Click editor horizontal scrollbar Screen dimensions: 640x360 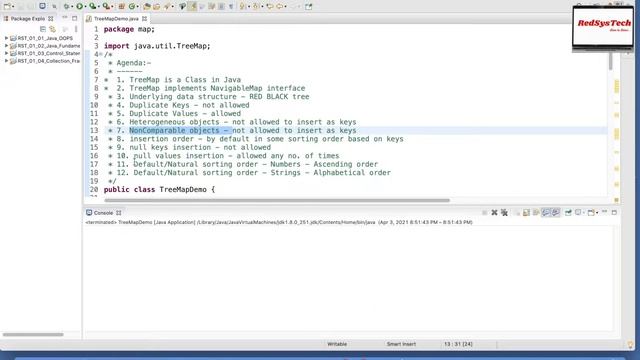(277, 200)
